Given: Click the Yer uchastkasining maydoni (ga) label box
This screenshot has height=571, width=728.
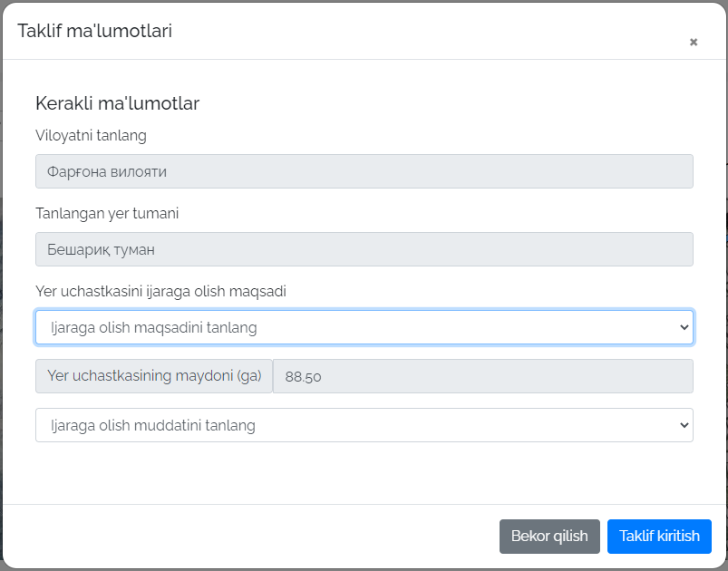Looking at the screenshot, I should [154, 376].
